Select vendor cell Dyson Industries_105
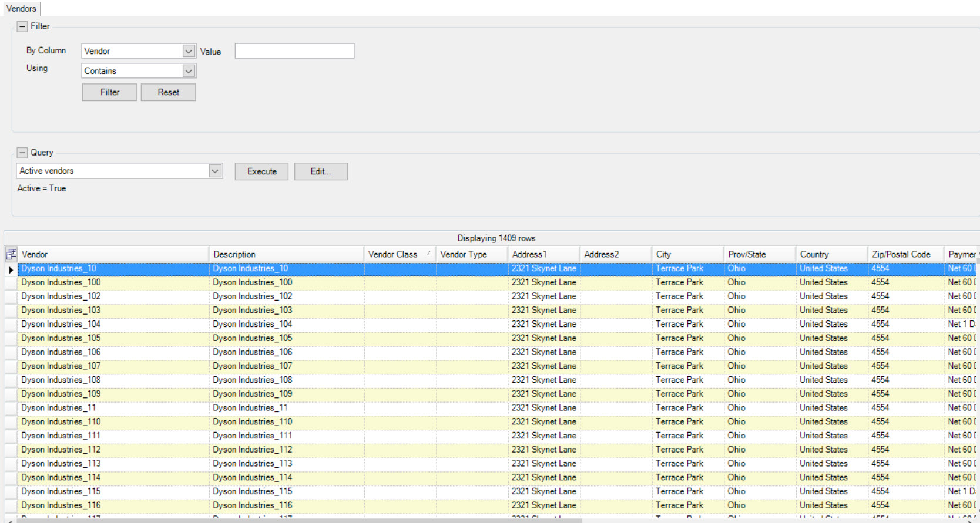980x523 pixels. click(x=113, y=338)
